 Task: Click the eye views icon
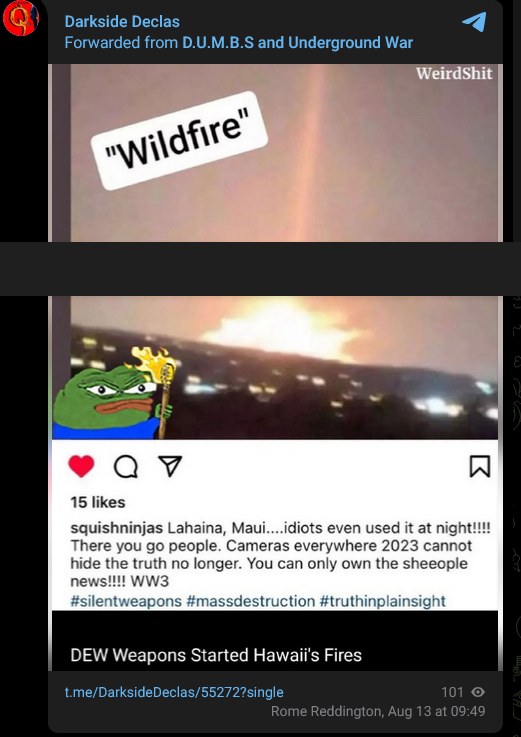tap(478, 692)
